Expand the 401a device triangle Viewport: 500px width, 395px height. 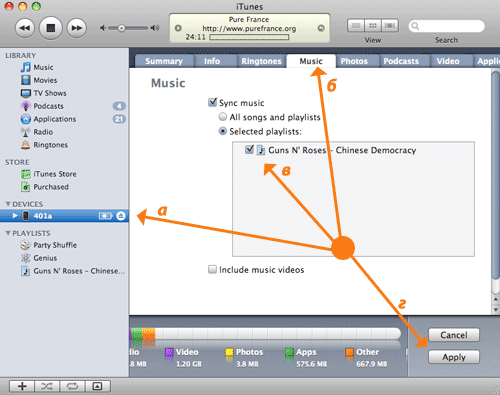pyautogui.click(x=15, y=216)
